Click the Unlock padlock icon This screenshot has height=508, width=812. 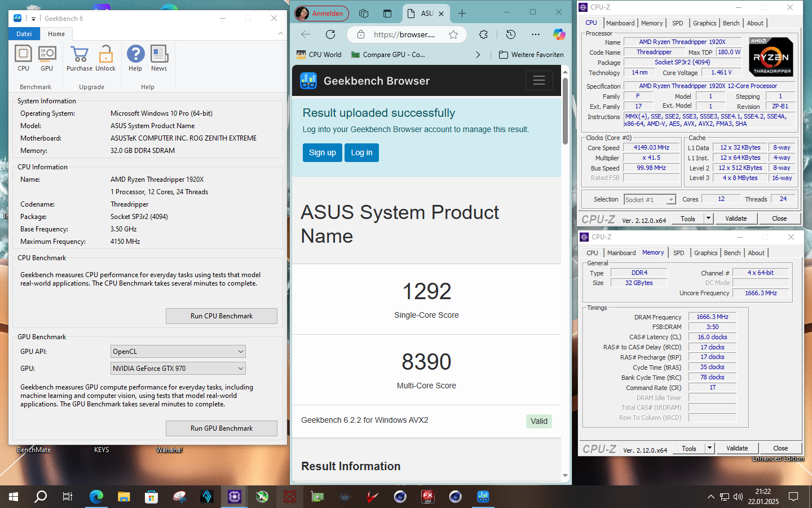[105, 58]
